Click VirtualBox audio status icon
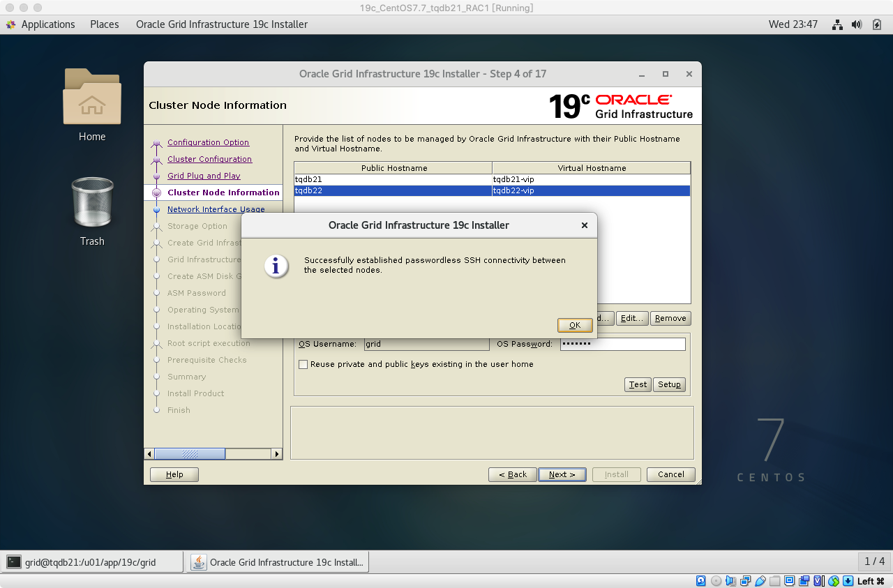 pyautogui.click(x=730, y=581)
